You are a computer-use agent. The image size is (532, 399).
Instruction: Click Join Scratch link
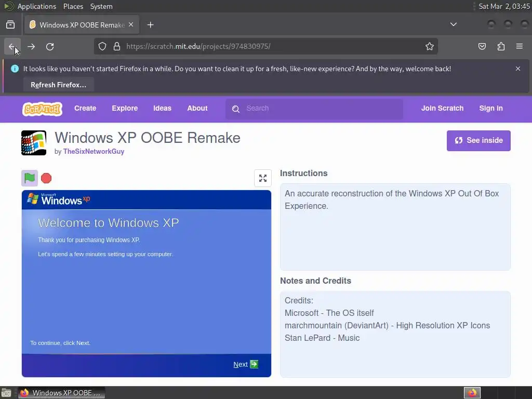pyautogui.click(x=442, y=108)
